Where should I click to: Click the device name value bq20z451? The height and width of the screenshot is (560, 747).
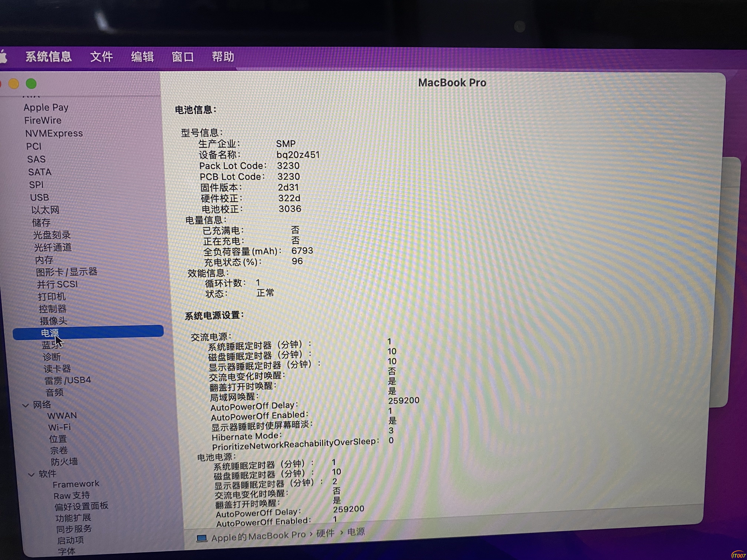point(298,155)
